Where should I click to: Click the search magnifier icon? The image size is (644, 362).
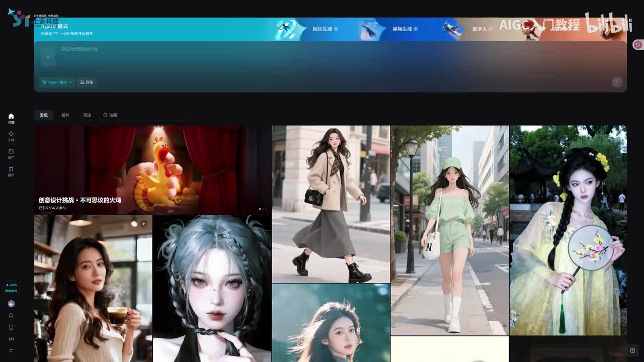click(105, 115)
